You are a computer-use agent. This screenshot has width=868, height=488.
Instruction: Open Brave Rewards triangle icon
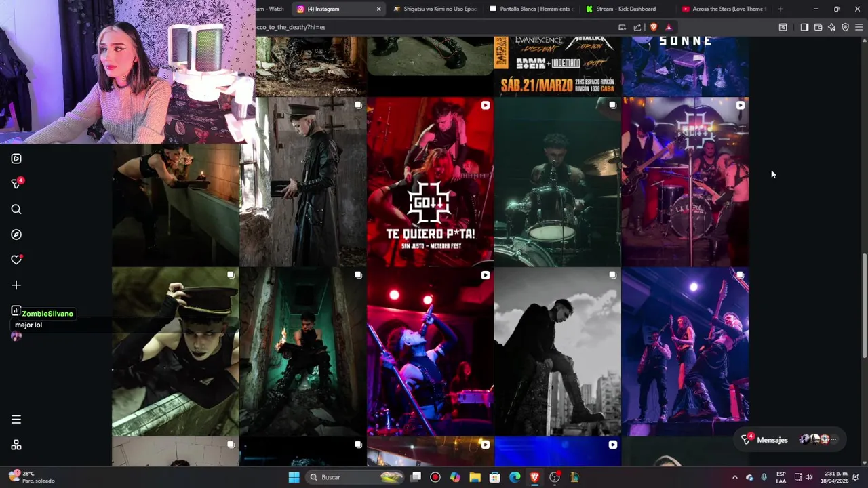(669, 27)
